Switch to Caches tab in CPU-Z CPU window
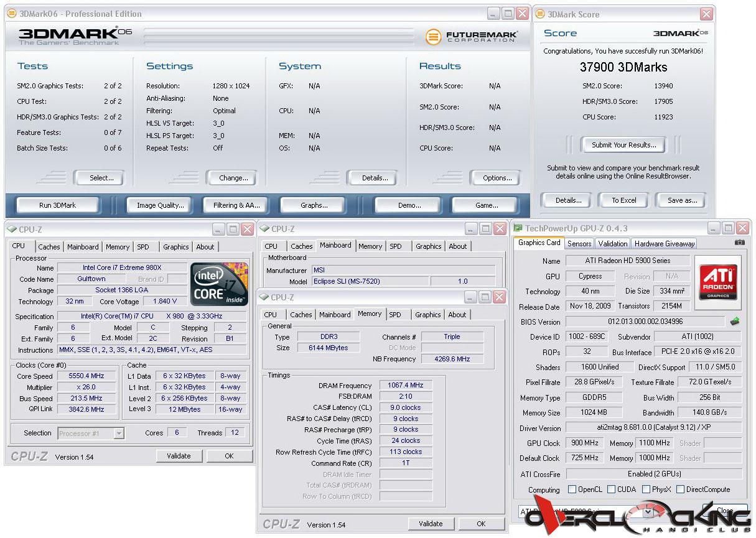 coord(49,247)
